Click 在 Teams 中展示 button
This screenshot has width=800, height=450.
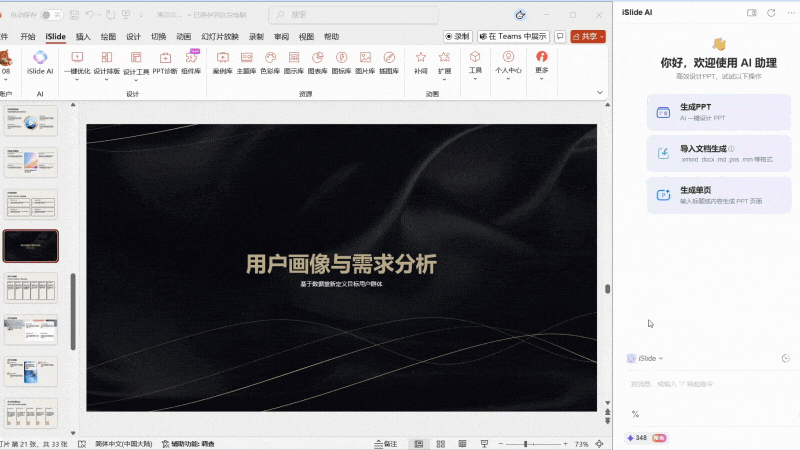(513, 36)
